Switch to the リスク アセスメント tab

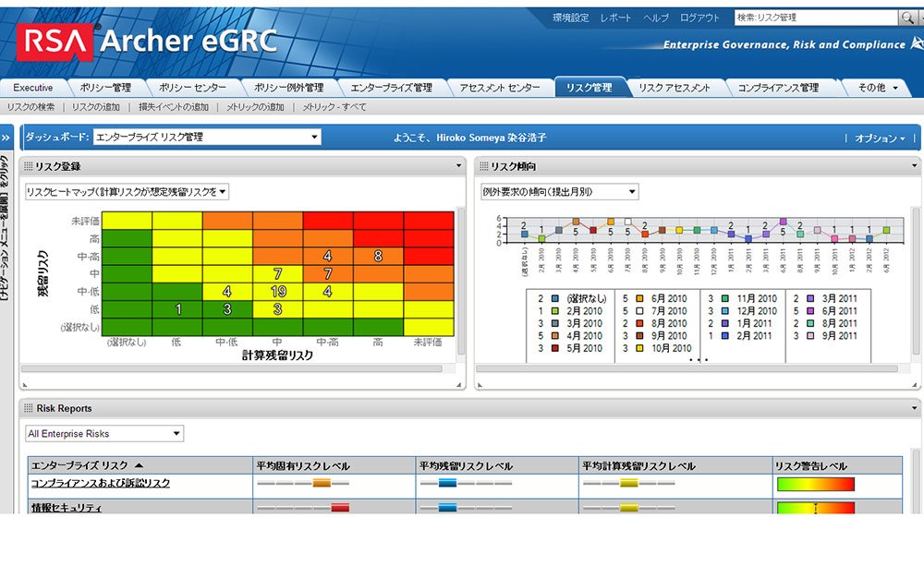(x=675, y=88)
